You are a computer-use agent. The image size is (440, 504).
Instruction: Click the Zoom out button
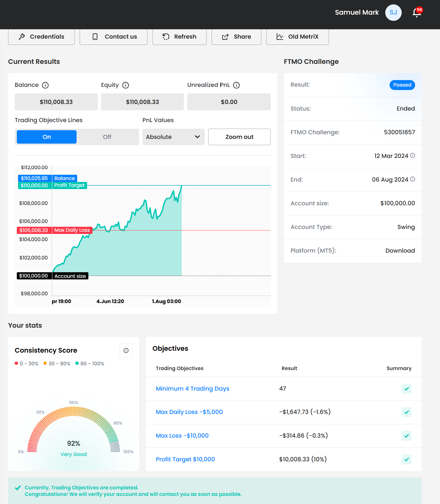[x=239, y=137]
